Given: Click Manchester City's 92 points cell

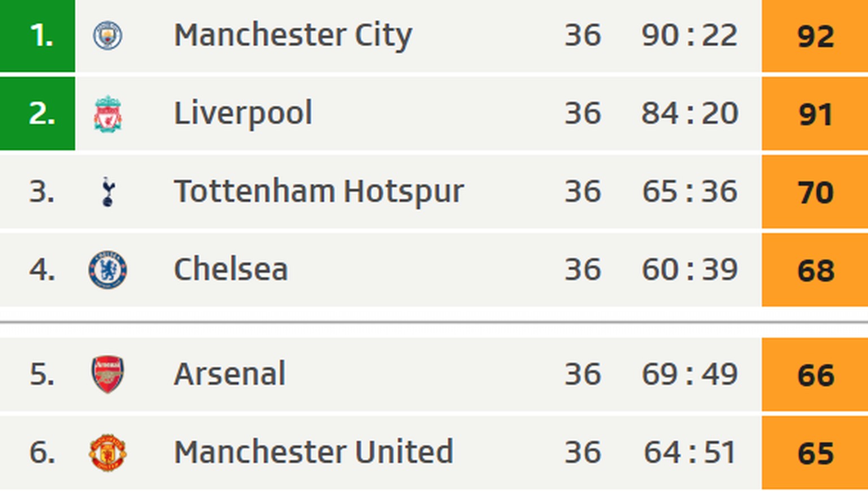Looking at the screenshot, I should click(x=815, y=36).
